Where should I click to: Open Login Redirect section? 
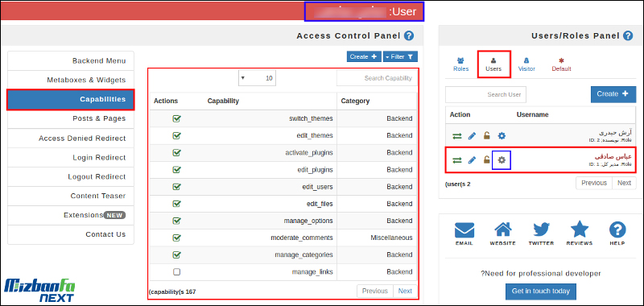coord(71,158)
